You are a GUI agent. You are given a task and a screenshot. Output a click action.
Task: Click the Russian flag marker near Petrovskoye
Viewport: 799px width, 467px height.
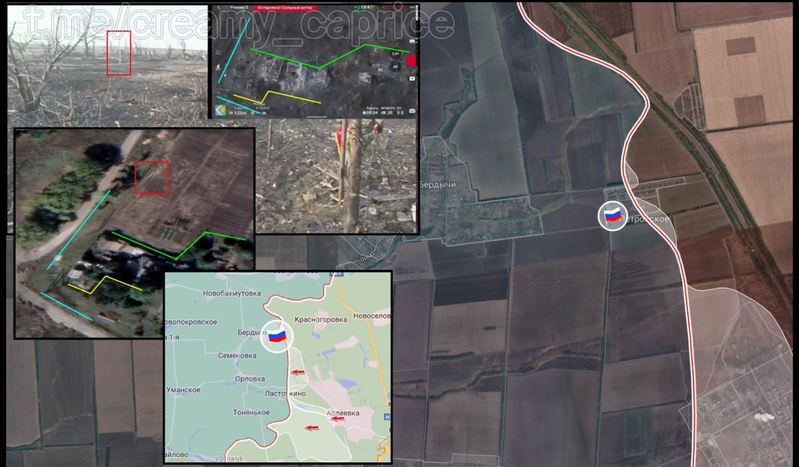pos(612,215)
